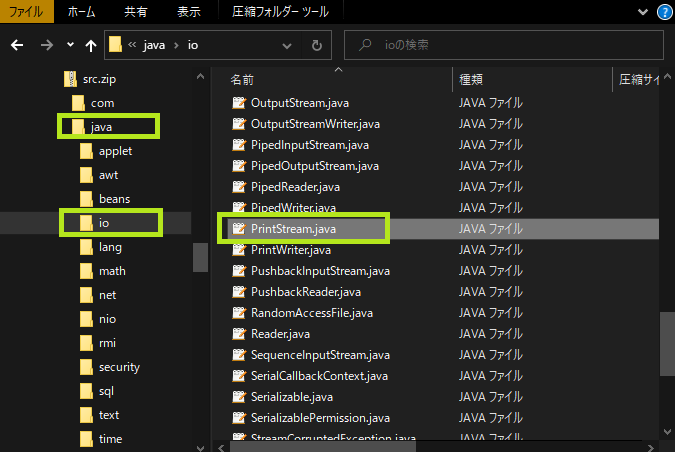The width and height of the screenshot is (675, 452).
Task: Select PipedReader.java file icon
Action: tap(239, 187)
